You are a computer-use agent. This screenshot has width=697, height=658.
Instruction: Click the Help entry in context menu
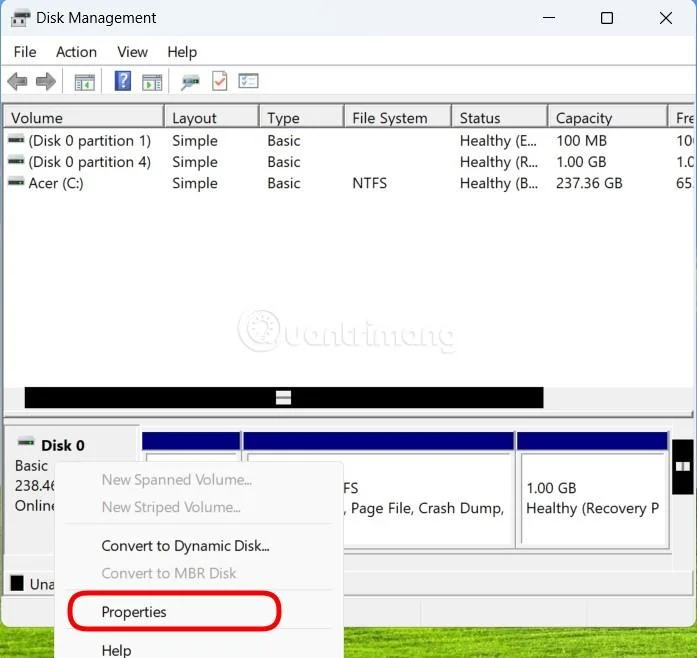[116, 650]
